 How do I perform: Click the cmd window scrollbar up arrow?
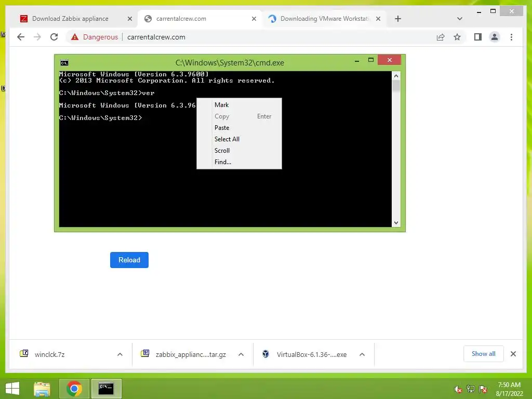click(x=396, y=76)
